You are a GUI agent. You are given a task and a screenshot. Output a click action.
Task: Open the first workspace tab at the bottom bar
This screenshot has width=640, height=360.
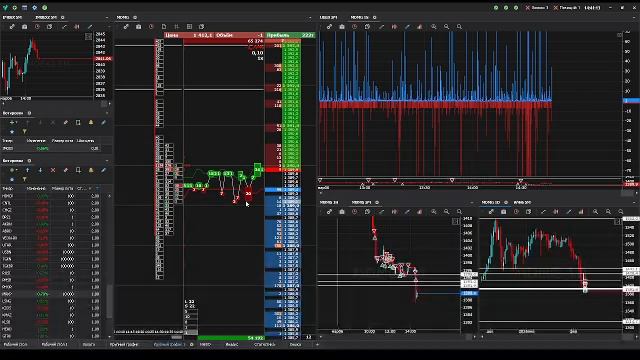16,344
